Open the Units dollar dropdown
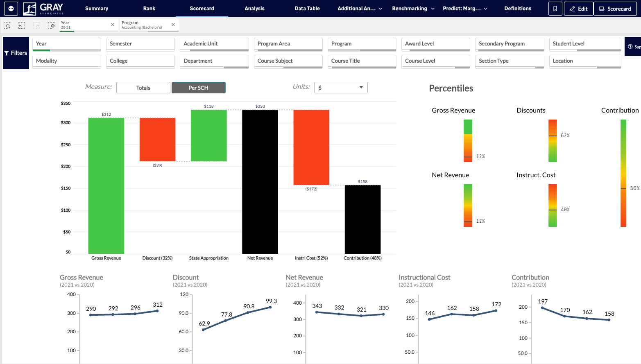Viewport: 641px width, 364px height. [x=341, y=88]
